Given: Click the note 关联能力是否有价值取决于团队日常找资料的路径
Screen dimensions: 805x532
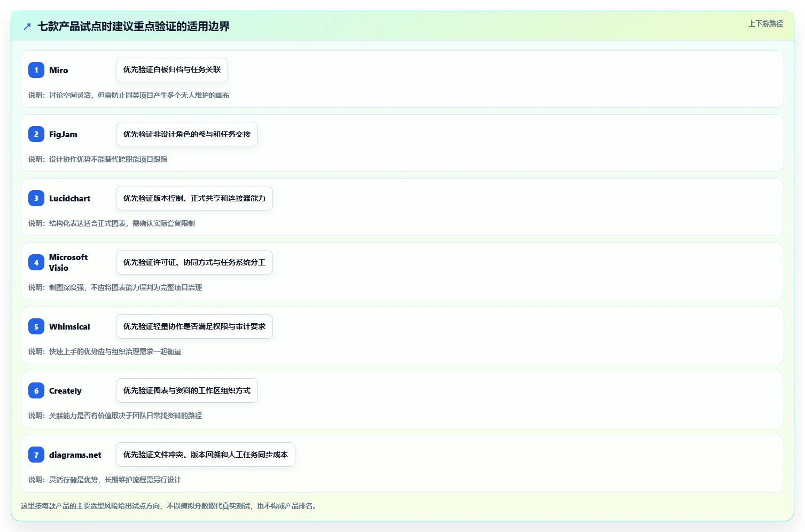Looking at the screenshot, I should point(126,416).
